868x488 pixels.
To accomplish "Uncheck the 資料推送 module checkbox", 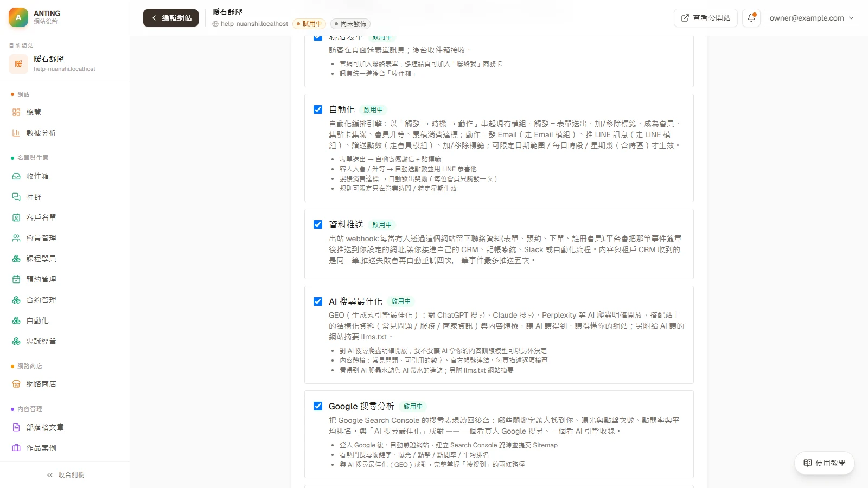I will point(318,224).
